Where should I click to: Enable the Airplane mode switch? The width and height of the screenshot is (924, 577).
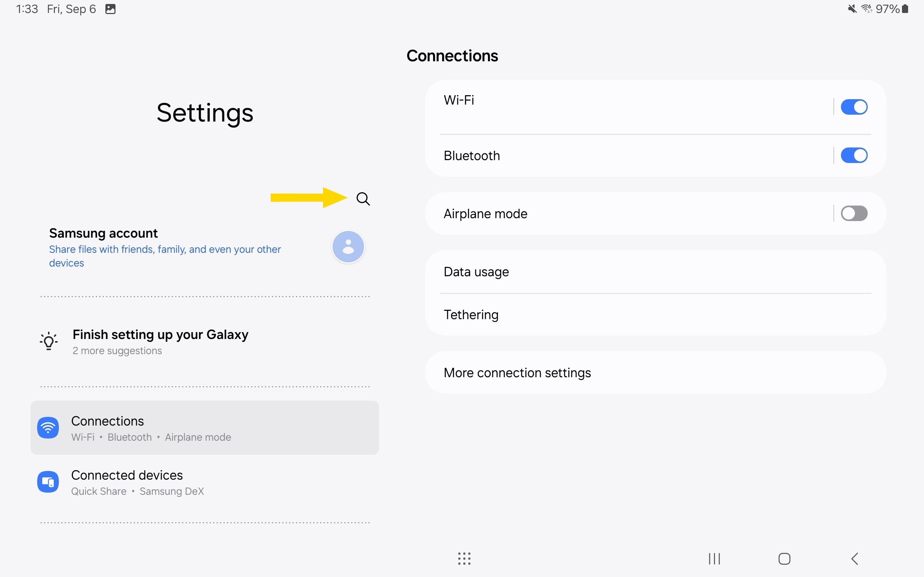click(854, 214)
